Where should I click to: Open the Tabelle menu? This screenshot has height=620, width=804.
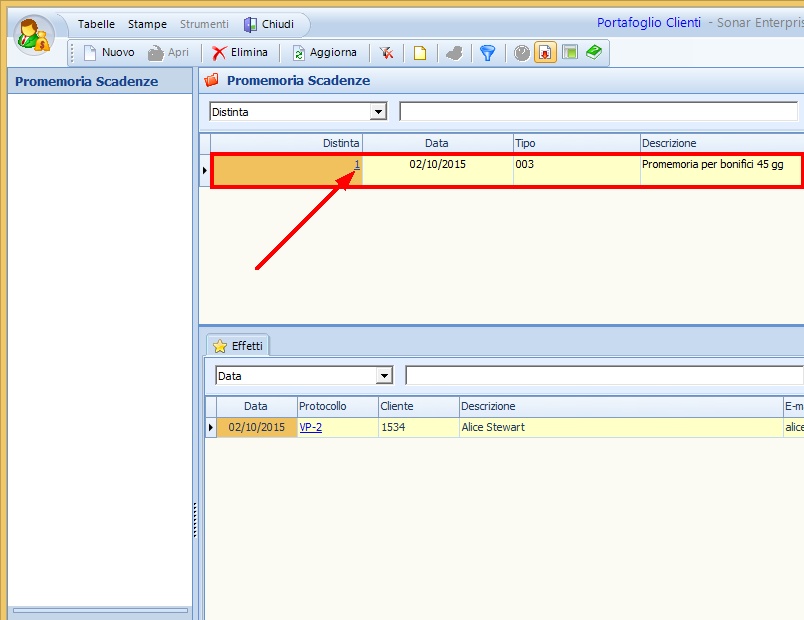click(x=96, y=24)
